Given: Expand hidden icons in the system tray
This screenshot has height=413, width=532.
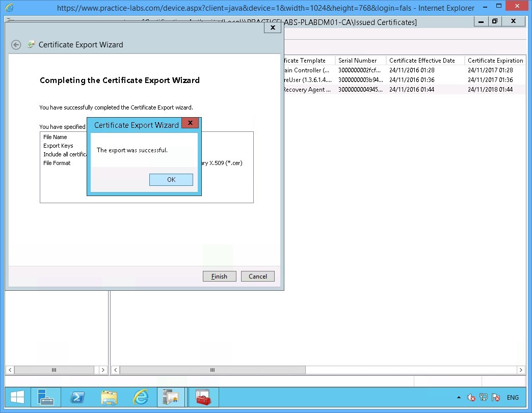Looking at the screenshot, I should click(459, 397).
